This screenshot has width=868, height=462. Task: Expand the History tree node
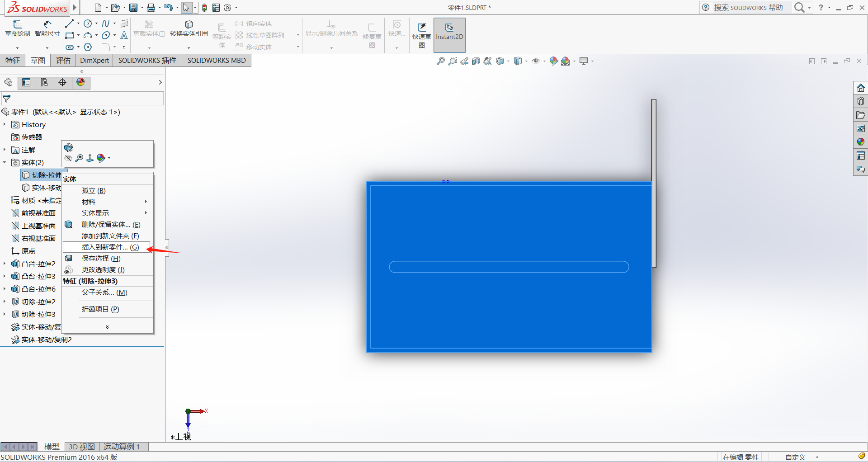[5, 124]
